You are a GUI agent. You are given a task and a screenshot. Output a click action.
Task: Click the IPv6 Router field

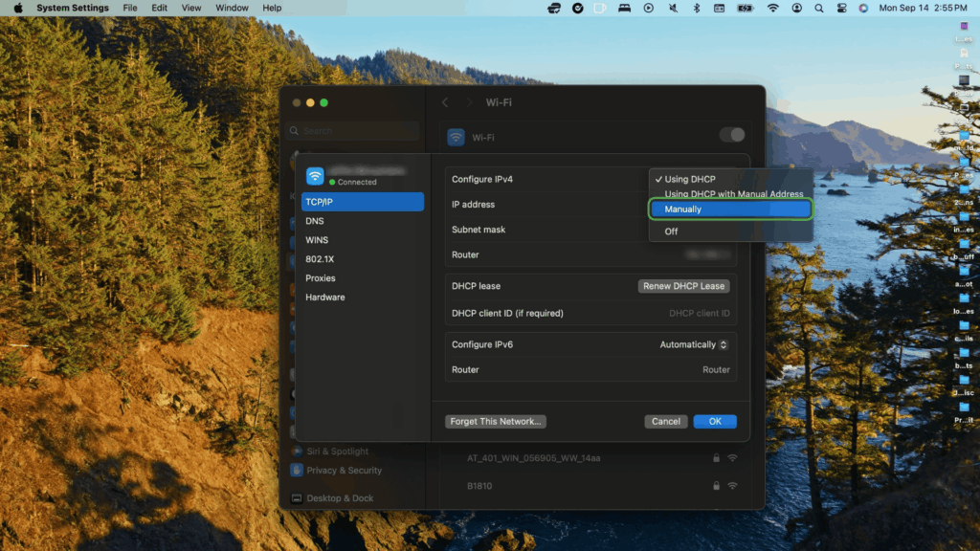pos(716,370)
